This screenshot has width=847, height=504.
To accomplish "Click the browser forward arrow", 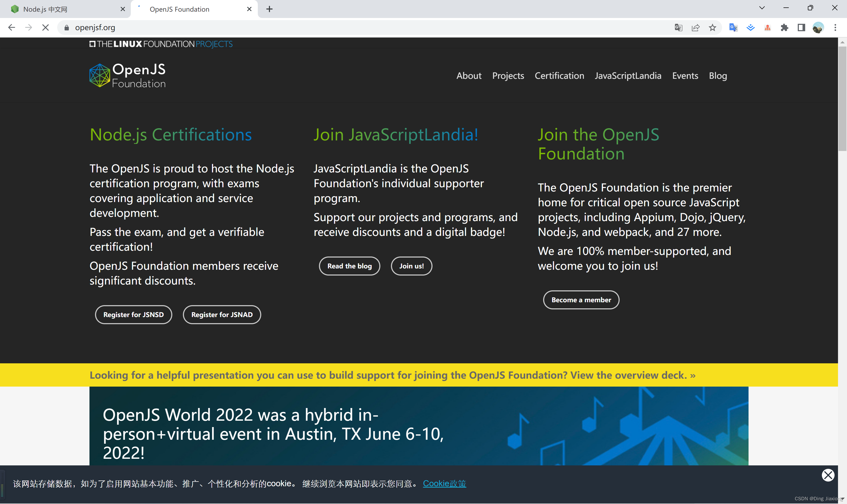I will 29,28.
